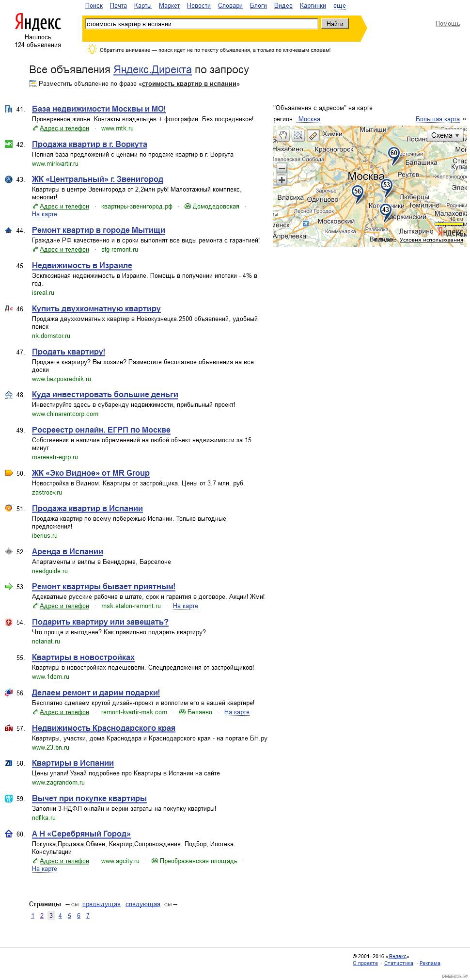Open the 'еще' more services menu
Screen dimensions: 470x980
click(x=340, y=6)
